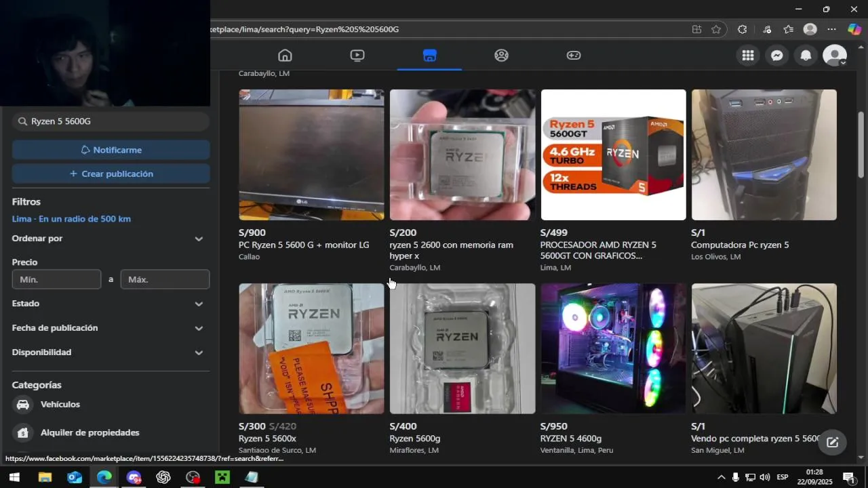Image resolution: width=868 pixels, height=488 pixels.
Task: Click title PC Ryzen 5 5600 G + monitor LG
Action: [304, 245]
